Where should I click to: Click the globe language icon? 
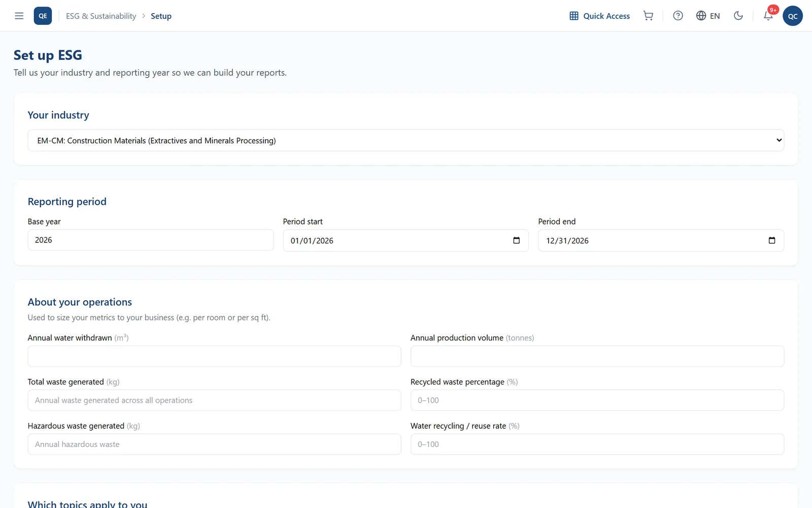pyautogui.click(x=701, y=16)
